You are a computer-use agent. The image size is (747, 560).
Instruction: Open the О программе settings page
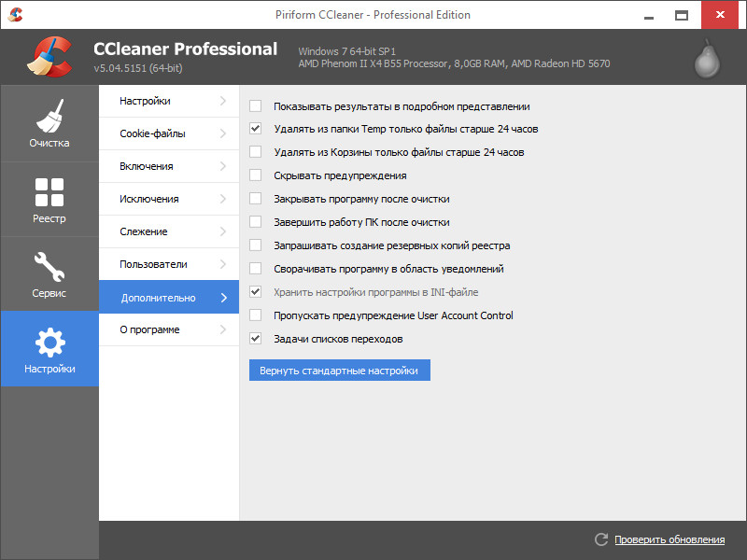tap(149, 329)
